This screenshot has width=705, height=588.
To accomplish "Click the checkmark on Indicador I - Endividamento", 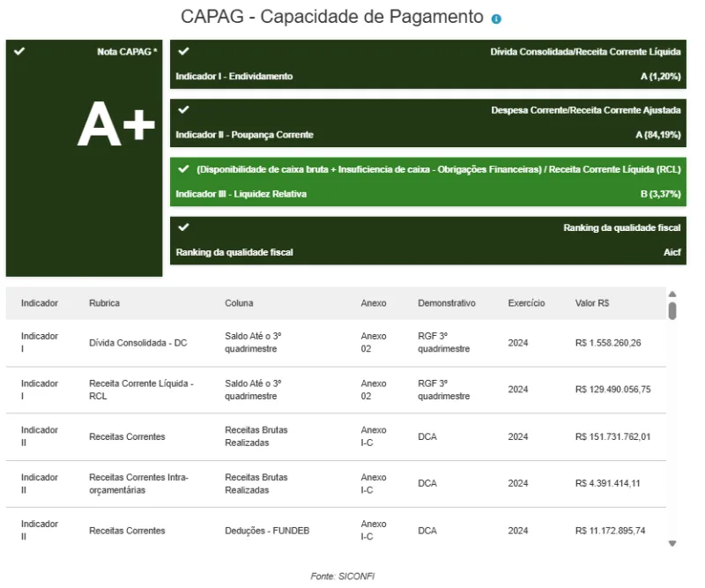I will click(x=182, y=52).
